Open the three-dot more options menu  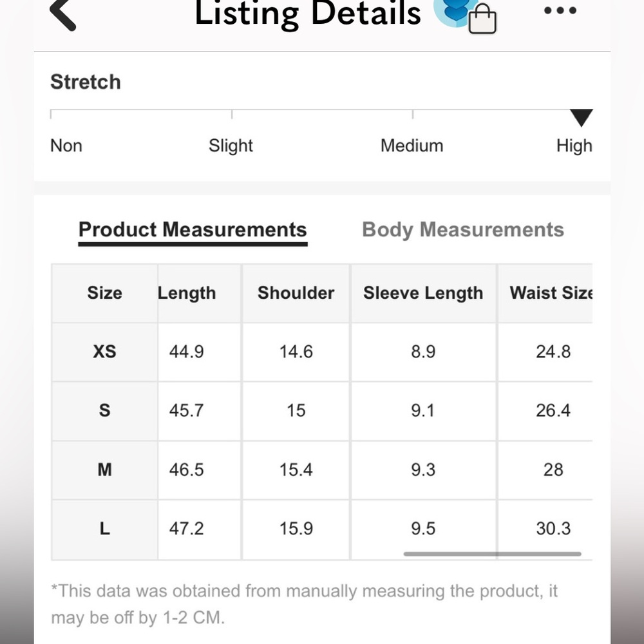[559, 11]
